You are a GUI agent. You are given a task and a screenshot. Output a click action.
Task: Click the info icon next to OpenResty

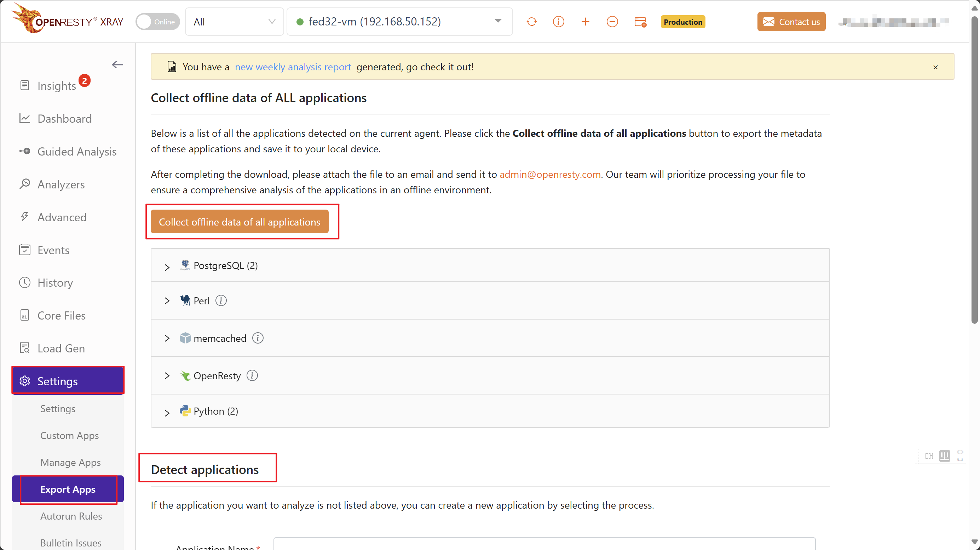click(x=252, y=375)
